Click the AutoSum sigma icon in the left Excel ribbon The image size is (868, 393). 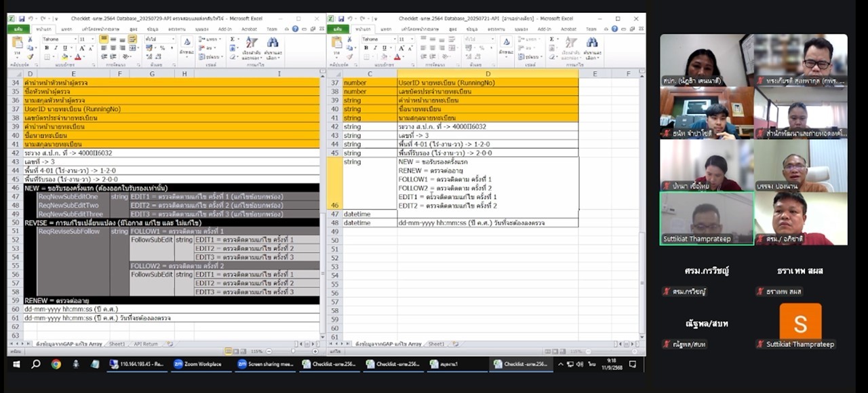point(233,39)
